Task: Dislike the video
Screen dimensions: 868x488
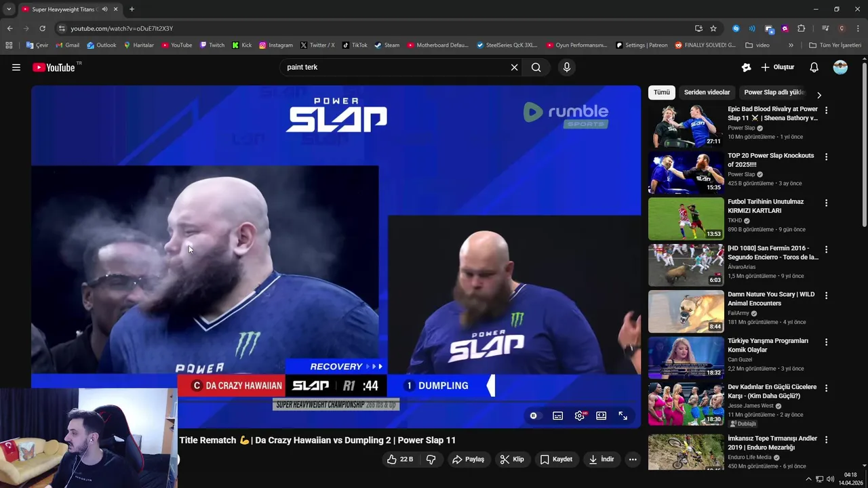Action: coord(431,460)
